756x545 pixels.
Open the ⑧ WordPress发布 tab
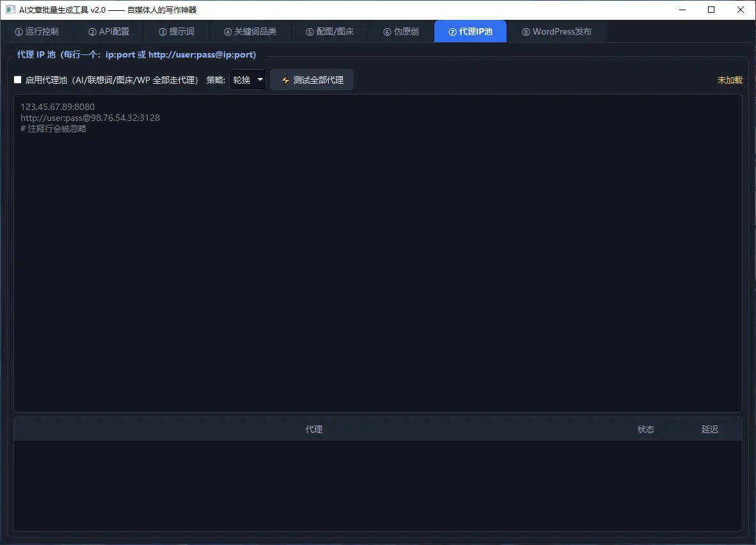(x=556, y=31)
